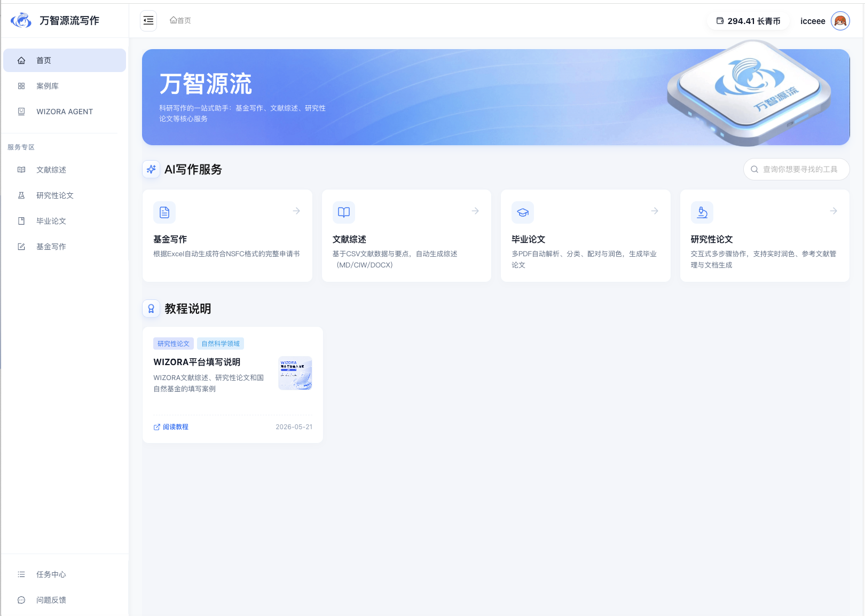Image resolution: width=865 pixels, height=616 pixels.
Task: Click the arrow on the 研究性论文 card
Action: pyautogui.click(x=833, y=211)
